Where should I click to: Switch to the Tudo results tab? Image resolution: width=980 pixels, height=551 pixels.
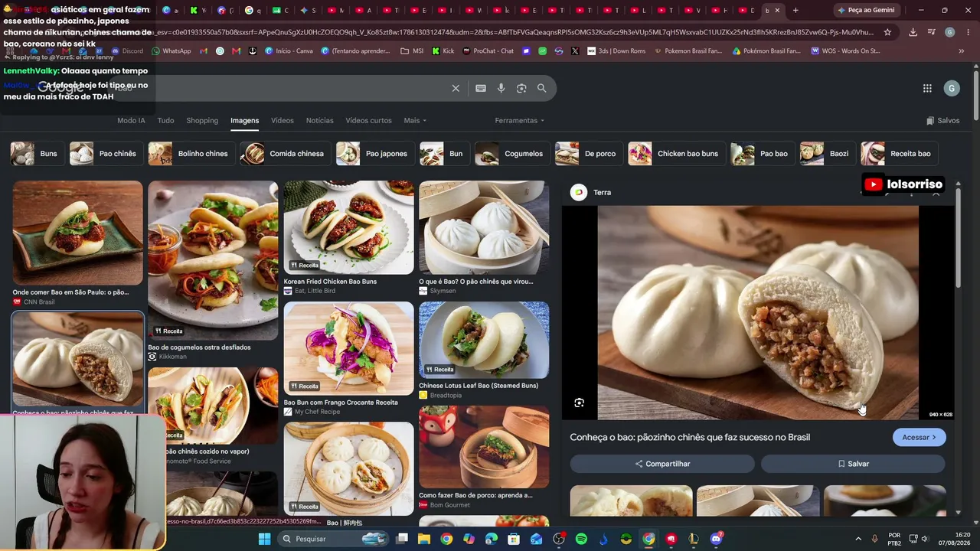[x=165, y=120]
